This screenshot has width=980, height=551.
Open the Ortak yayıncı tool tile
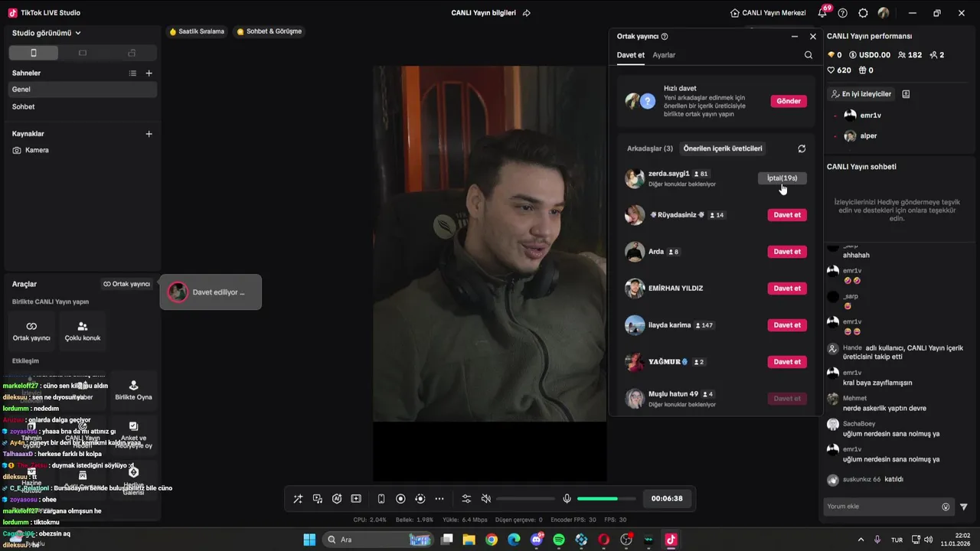[31, 331]
